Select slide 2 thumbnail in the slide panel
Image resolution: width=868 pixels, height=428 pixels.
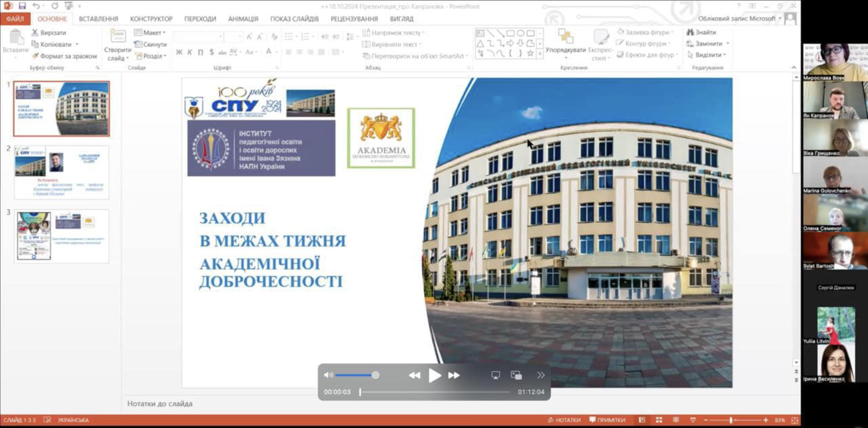click(x=62, y=172)
